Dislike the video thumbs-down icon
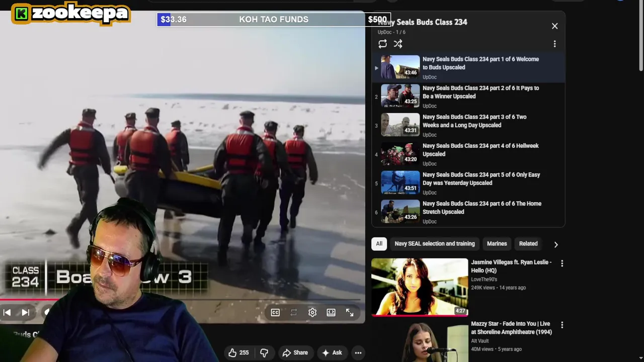Image resolution: width=644 pixels, height=362 pixels. pos(264,353)
